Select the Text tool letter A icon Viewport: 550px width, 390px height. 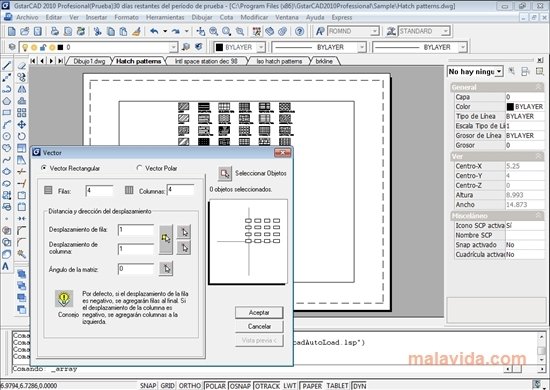[x=6, y=267]
